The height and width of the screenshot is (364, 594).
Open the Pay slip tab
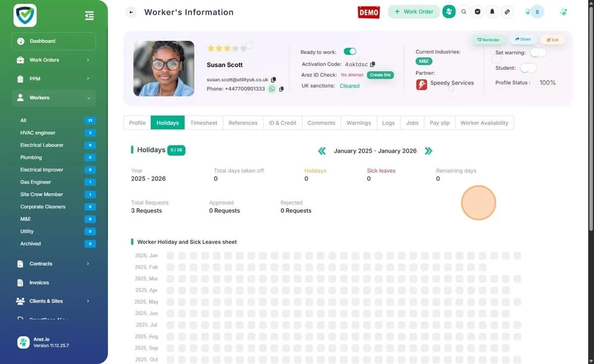(x=439, y=123)
